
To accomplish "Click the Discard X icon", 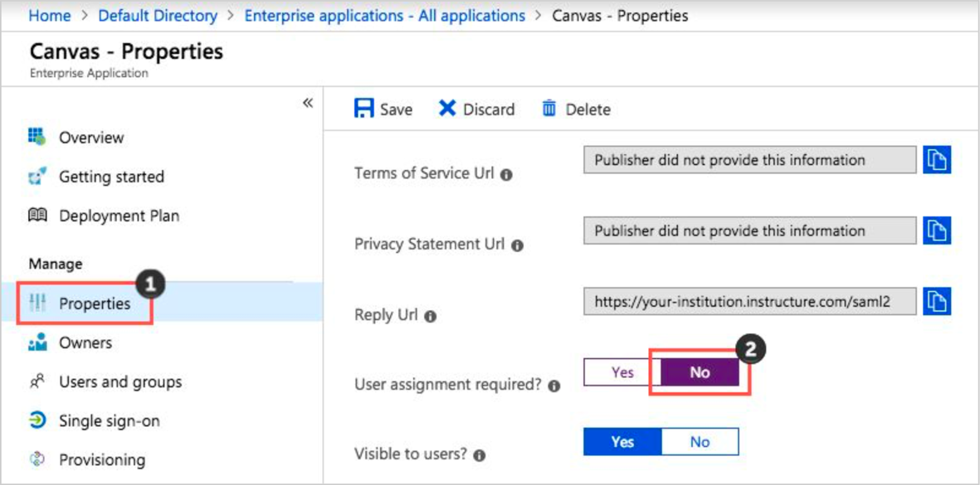I will click(x=447, y=109).
